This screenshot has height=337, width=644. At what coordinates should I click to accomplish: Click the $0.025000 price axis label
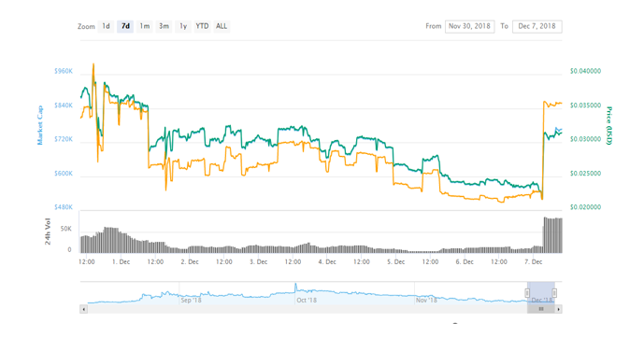click(585, 174)
